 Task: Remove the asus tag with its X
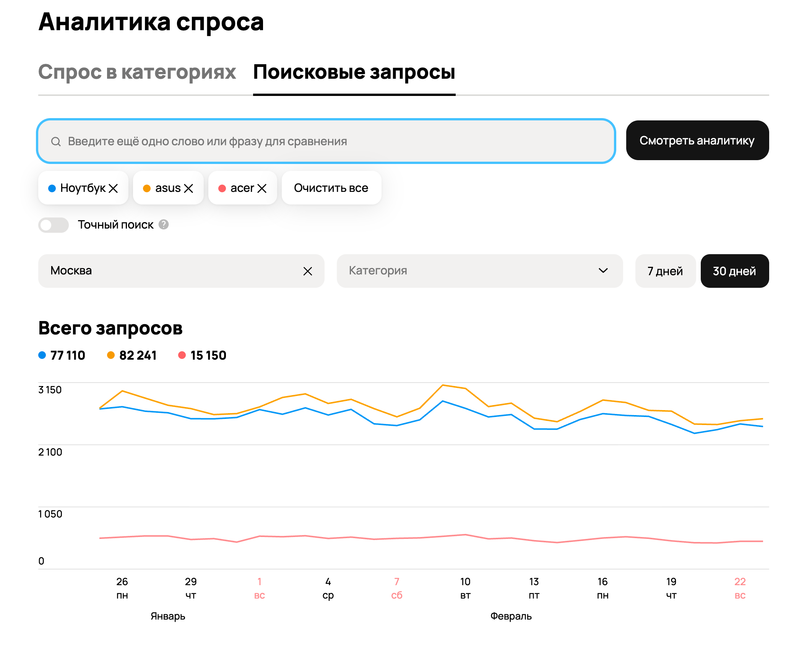coord(188,188)
